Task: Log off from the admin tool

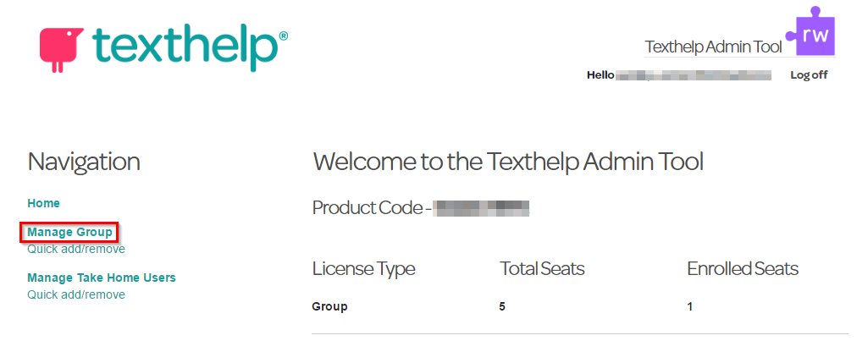Action: 809,75
